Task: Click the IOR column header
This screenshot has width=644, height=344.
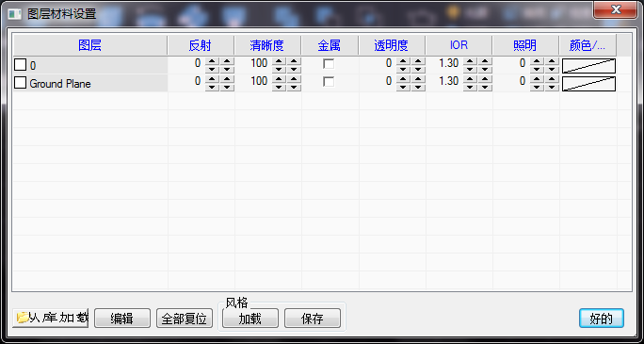Action: point(459,45)
